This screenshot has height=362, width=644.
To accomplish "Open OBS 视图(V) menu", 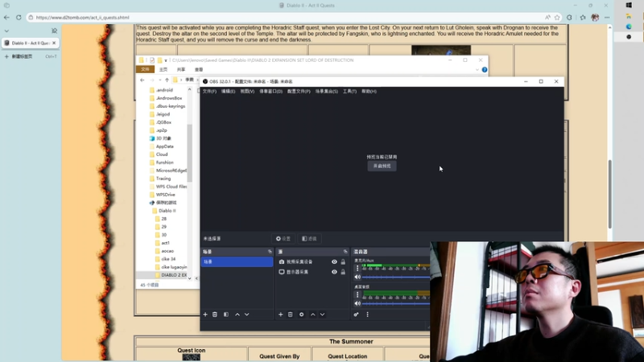I will pyautogui.click(x=247, y=91).
